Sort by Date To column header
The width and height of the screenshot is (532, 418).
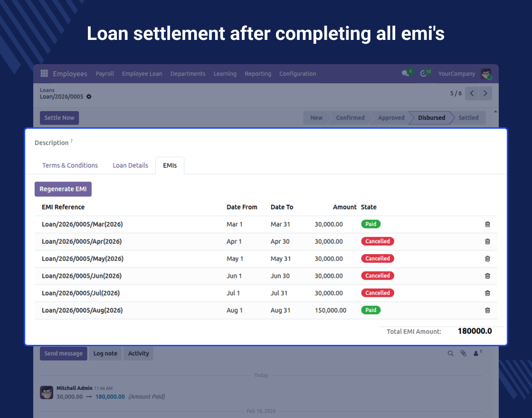click(x=282, y=207)
